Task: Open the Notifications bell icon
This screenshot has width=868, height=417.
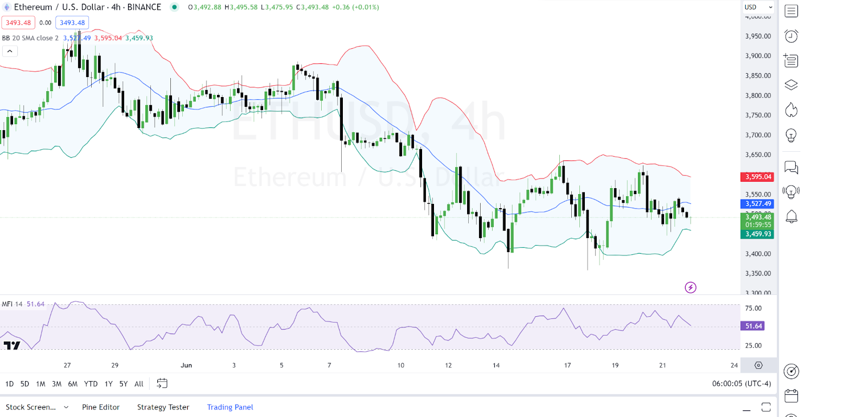Action: (x=791, y=216)
